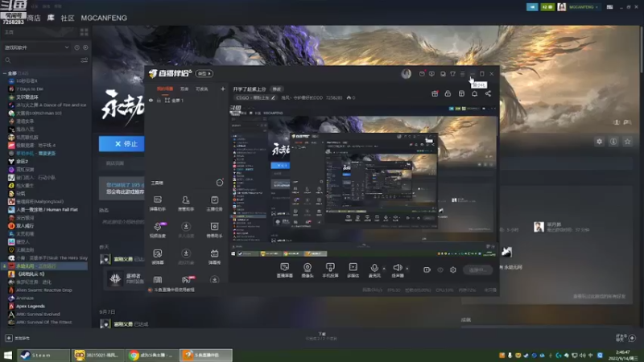Expand the microphone options arrow
This screenshot has height=362, width=644.
pyautogui.click(x=384, y=269)
